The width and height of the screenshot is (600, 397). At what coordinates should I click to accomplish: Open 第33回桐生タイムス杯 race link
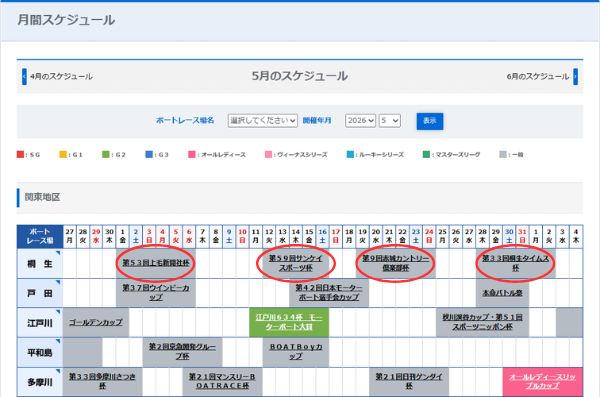(515, 263)
